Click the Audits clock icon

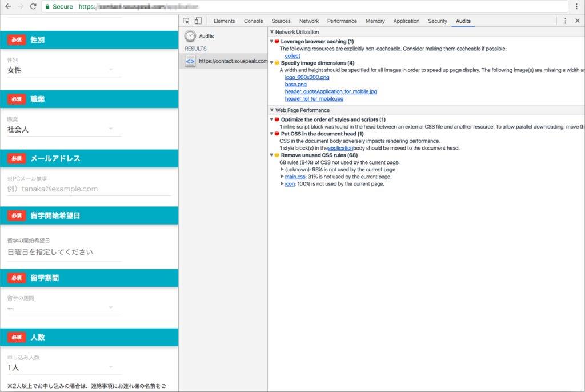[190, 36]
